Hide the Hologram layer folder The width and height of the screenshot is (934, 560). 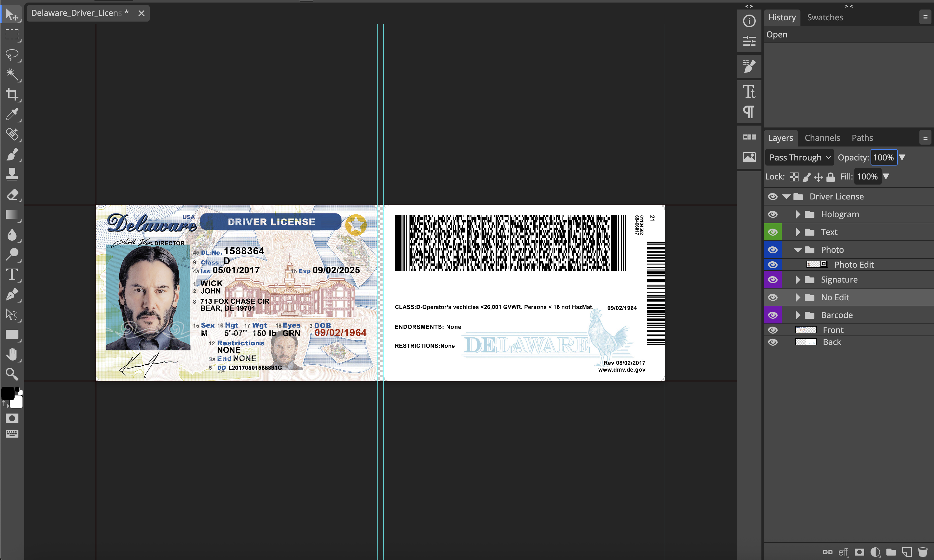pos(773,214)
